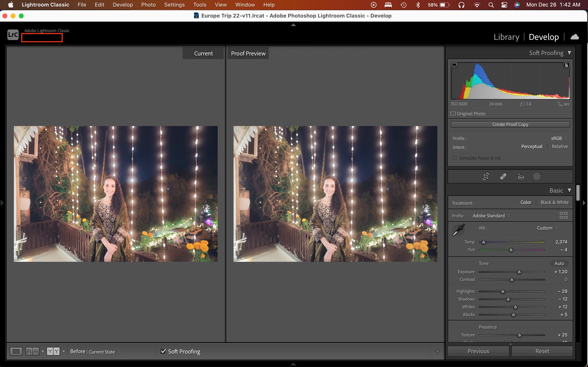
Task: Click the Exposure slider handle
Action: (x=519, y=272)
